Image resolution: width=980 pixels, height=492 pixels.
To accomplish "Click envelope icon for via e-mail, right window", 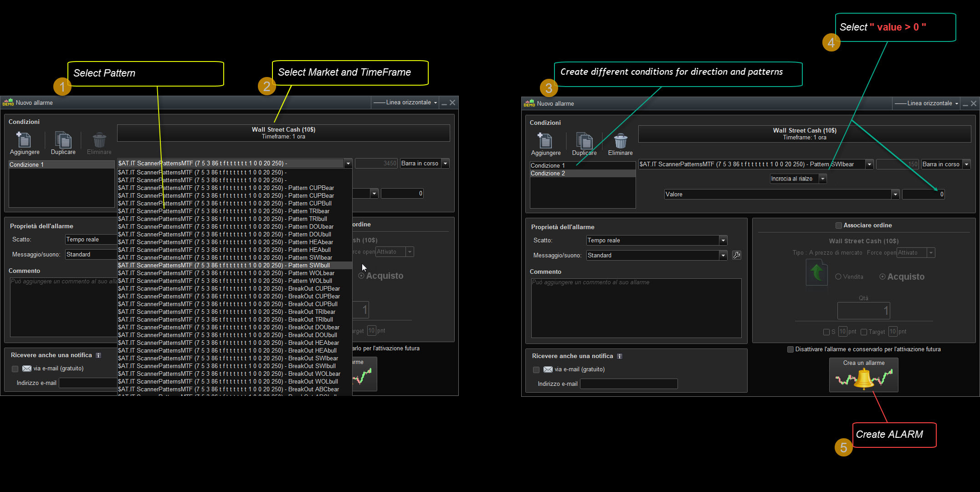I will [x=548, y=369].
